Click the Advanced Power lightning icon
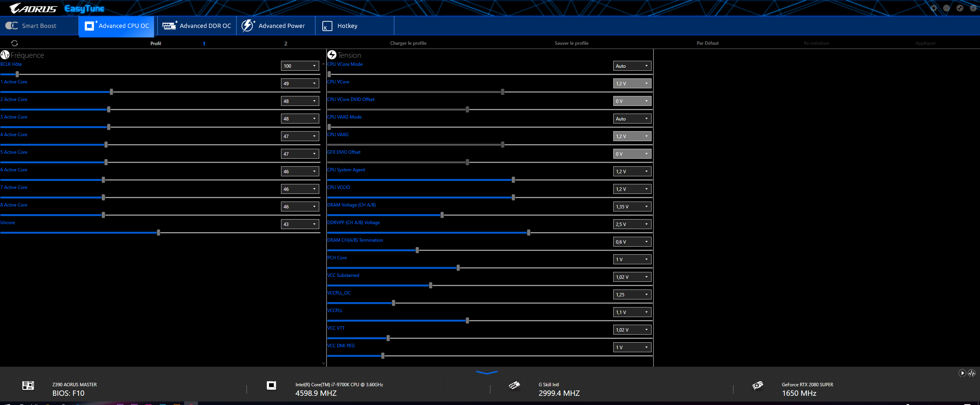980x405 pixels. tap(248, 26)
